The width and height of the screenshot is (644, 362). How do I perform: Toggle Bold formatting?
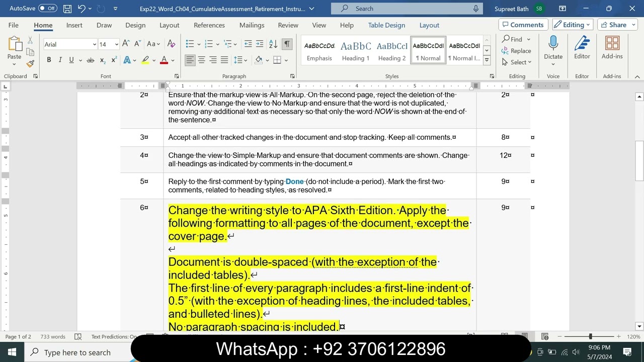coord(49,60)
